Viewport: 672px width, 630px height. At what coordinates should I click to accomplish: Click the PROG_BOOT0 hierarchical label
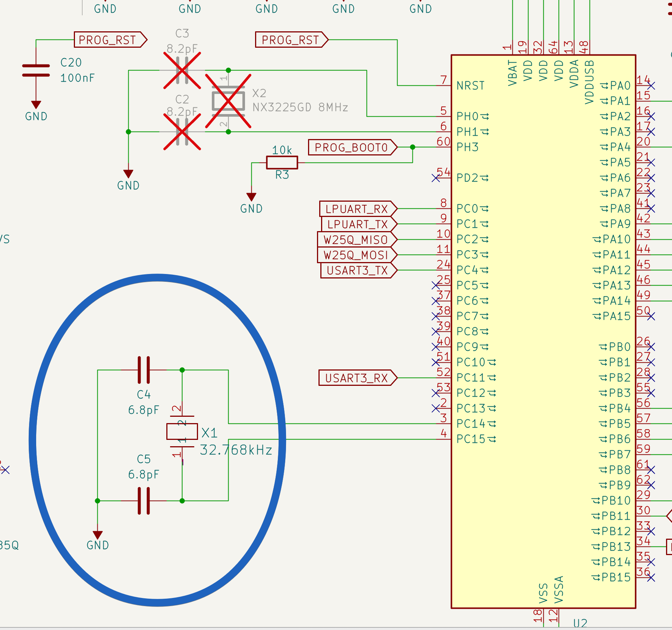pos(351,147)
